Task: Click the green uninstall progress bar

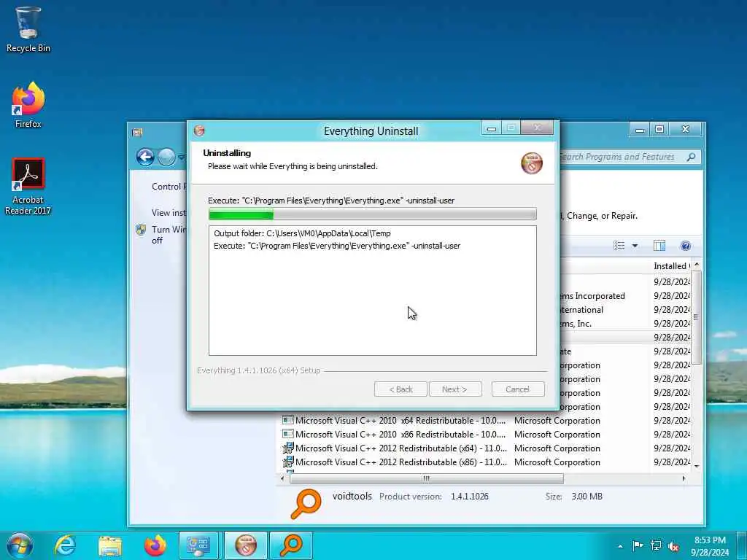Action: (373, 215)
